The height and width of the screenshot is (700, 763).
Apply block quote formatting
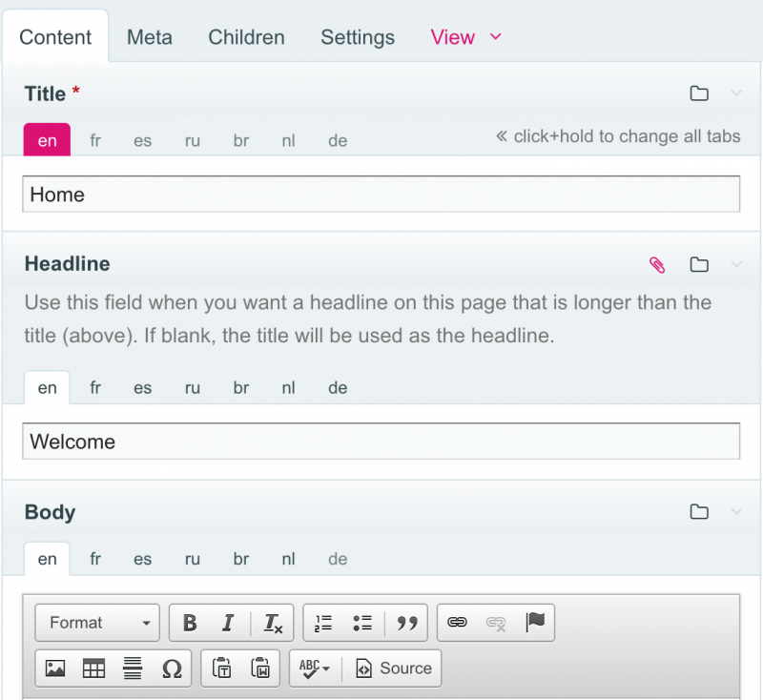tap(407, 623)
